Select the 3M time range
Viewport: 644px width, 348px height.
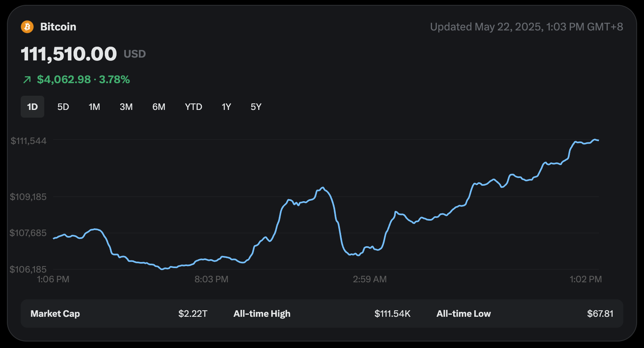pos(126,107)
